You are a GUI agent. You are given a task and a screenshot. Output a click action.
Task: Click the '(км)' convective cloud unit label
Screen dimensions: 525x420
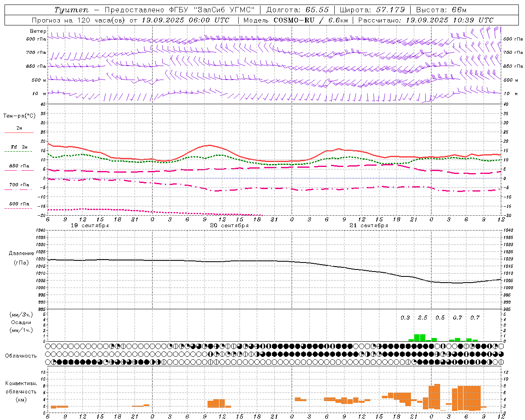[21, 399]
